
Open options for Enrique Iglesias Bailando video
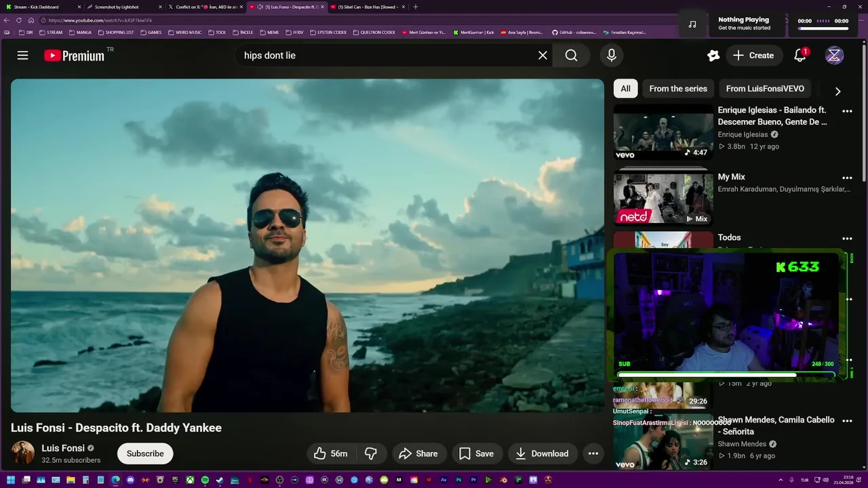(x=847, y=111)
